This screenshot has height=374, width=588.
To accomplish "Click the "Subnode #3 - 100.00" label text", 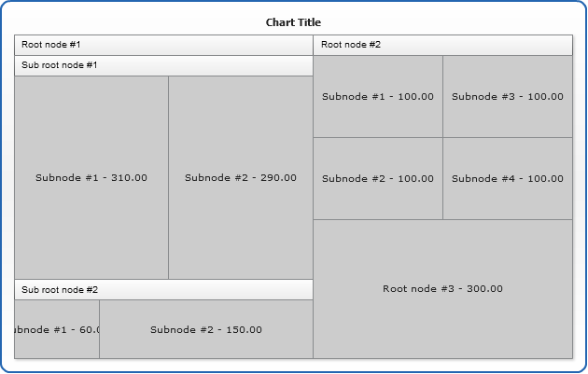I will tap(508, 96).
